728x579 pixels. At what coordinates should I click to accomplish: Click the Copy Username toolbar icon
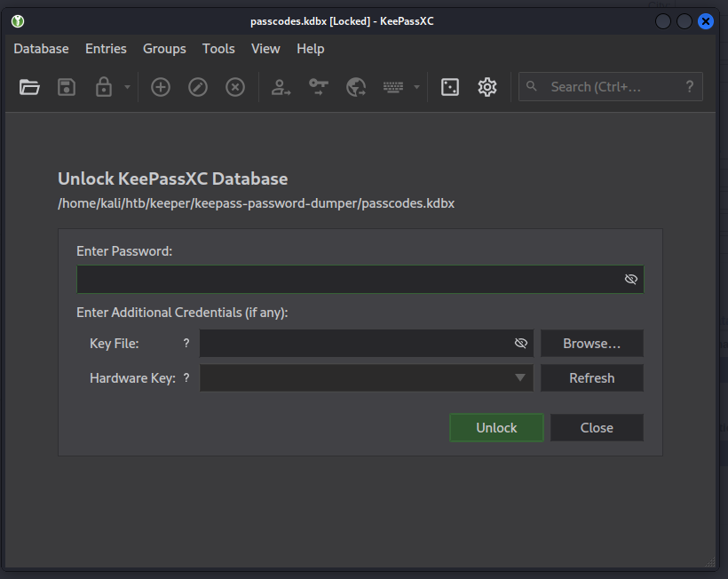[281, 87]
